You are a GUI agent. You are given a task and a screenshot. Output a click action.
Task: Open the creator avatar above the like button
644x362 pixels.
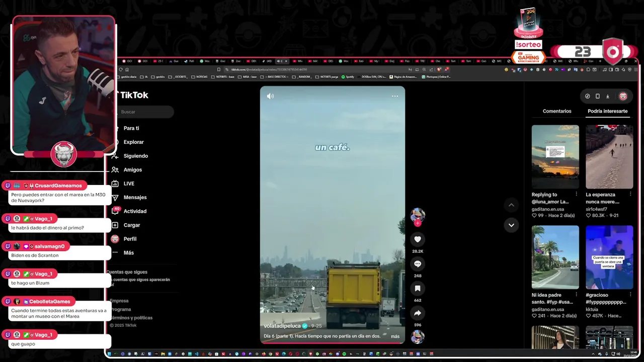tap(417, 215)
